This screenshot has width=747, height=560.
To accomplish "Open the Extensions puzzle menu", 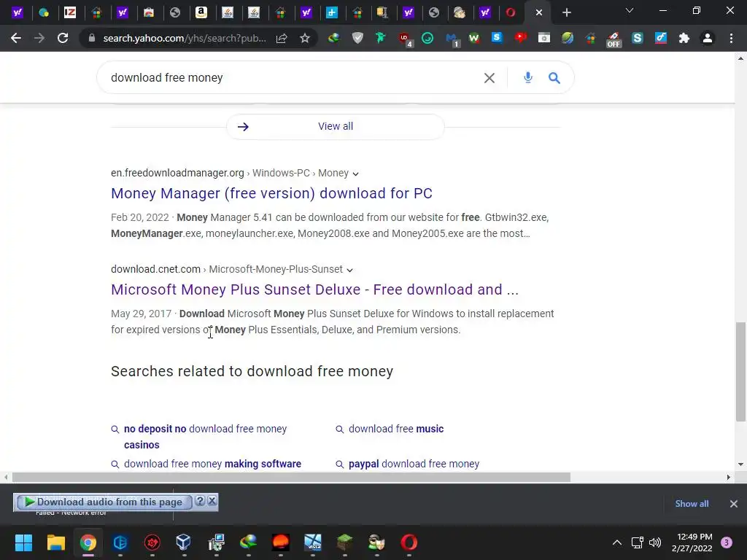I will 684,38.
